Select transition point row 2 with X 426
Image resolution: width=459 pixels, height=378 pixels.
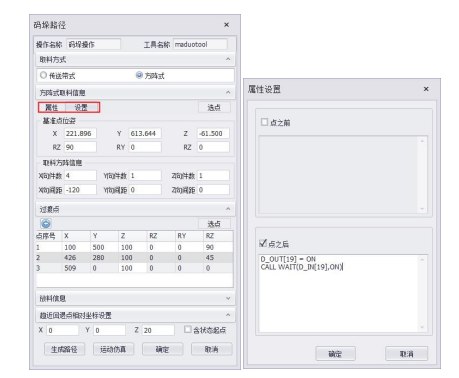(134, 258)
